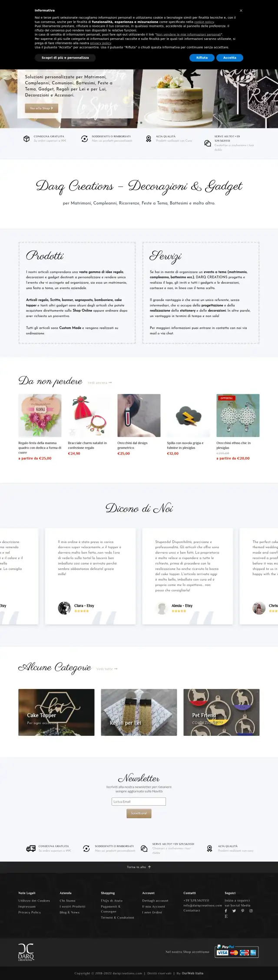Open the Pinterest icon in footer
Image resolution: width=278 pixels, height=980 pixels.
pyautogui.click(x=242, y=911)
